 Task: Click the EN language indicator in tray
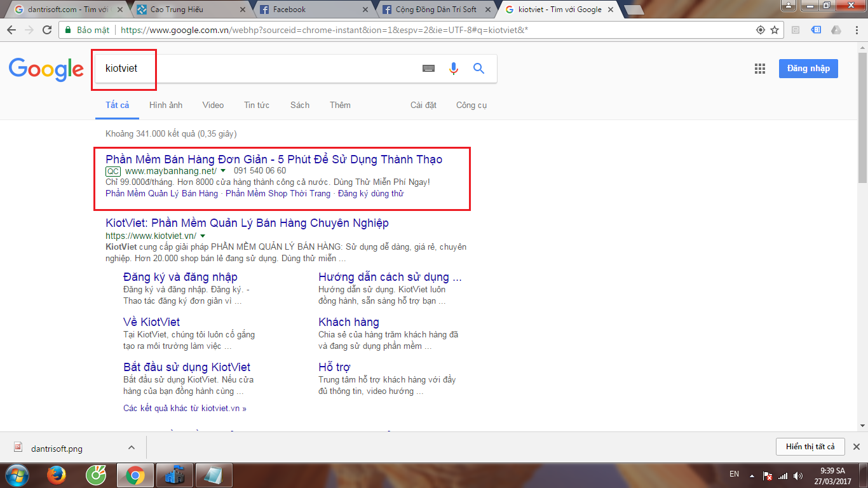click(734, 474)
